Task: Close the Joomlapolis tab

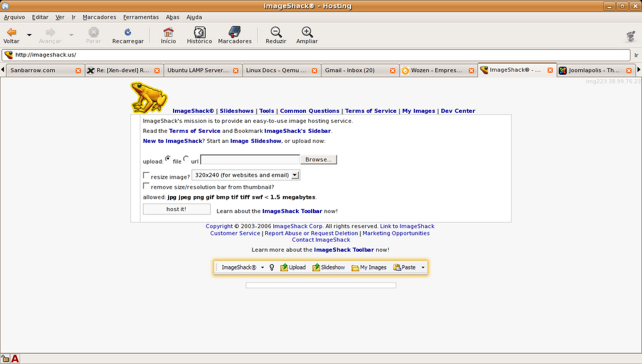Action: pos(629,70)
